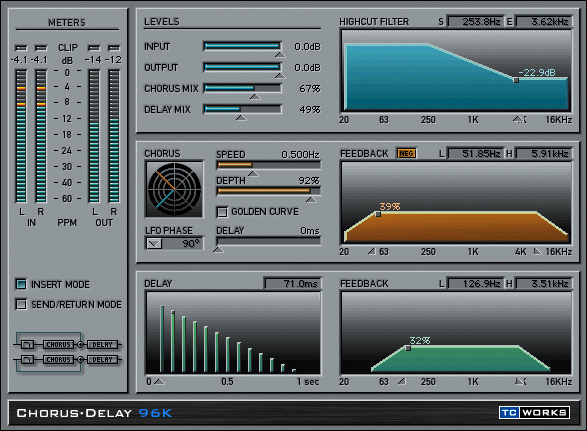Click the chorus DELAY slider handle
The image size is (587, 431).
point(218,249)
